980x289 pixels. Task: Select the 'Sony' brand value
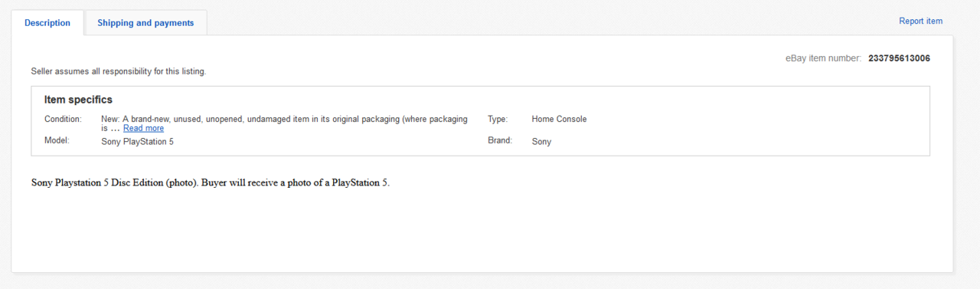point(541,142)
